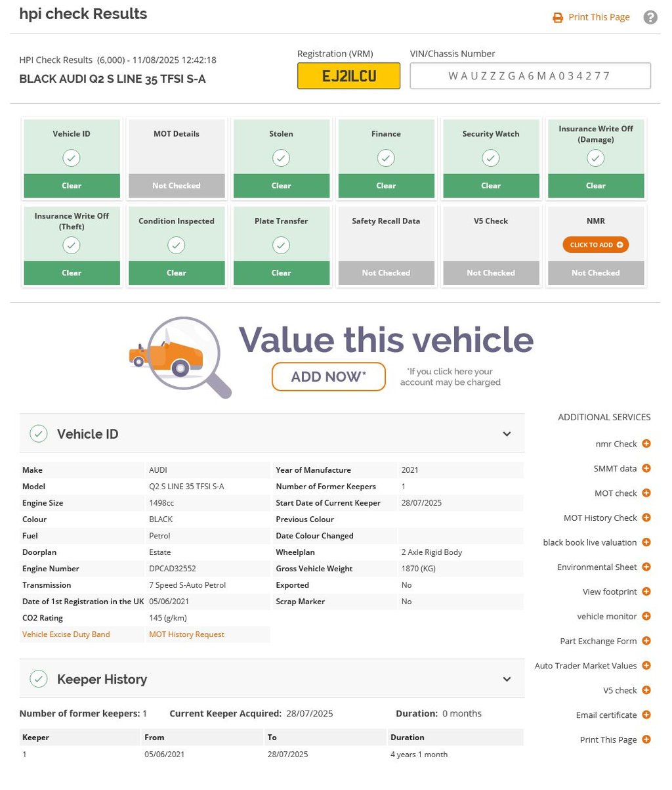The width and height of the screenshot is (672, 790).
Task: Click plus icon beside View footprint
Action: [x=646, y=592]
